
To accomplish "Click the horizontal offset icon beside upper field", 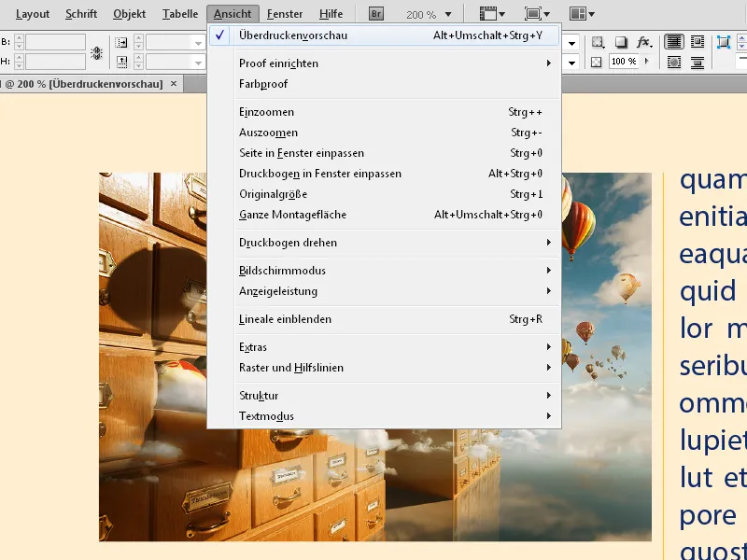I will [x=121, y=42].
